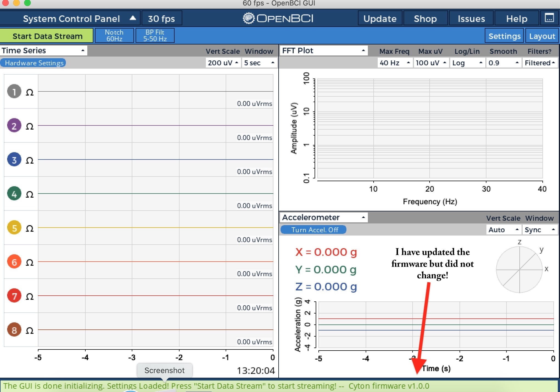The height and width of the screenshot is (392, 560).
Task: Check impedance with channel 5 ohm icon
Action: pyautogui.click(x=30, y=228)
